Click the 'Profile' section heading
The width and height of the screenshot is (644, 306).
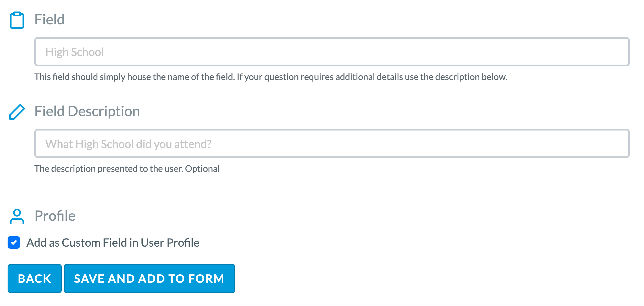(x=55, y=216)
